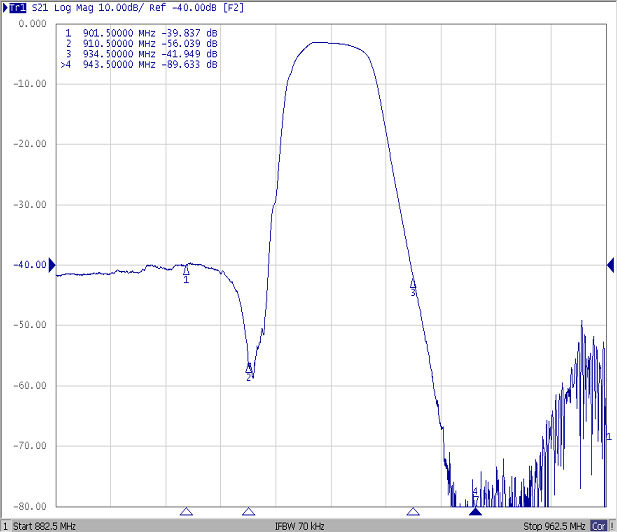Click the third hollow marker triangle on axis
Viewport: 617px width, 532px height.
click(x=413, y=511)
